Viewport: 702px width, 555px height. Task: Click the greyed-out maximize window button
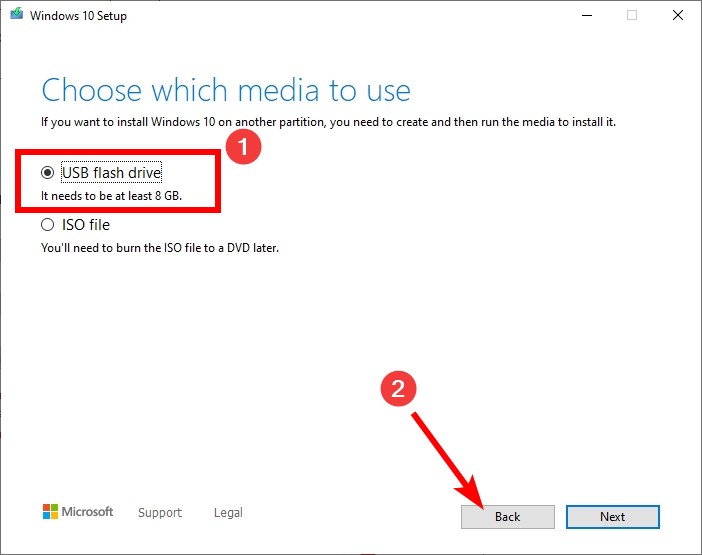[x=632, y=15]
